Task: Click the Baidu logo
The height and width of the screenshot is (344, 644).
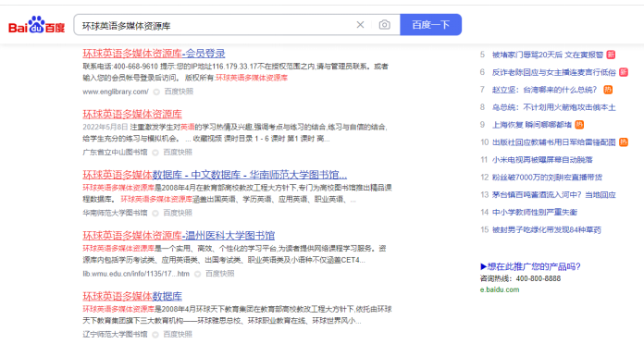Action: pos(37,25)
